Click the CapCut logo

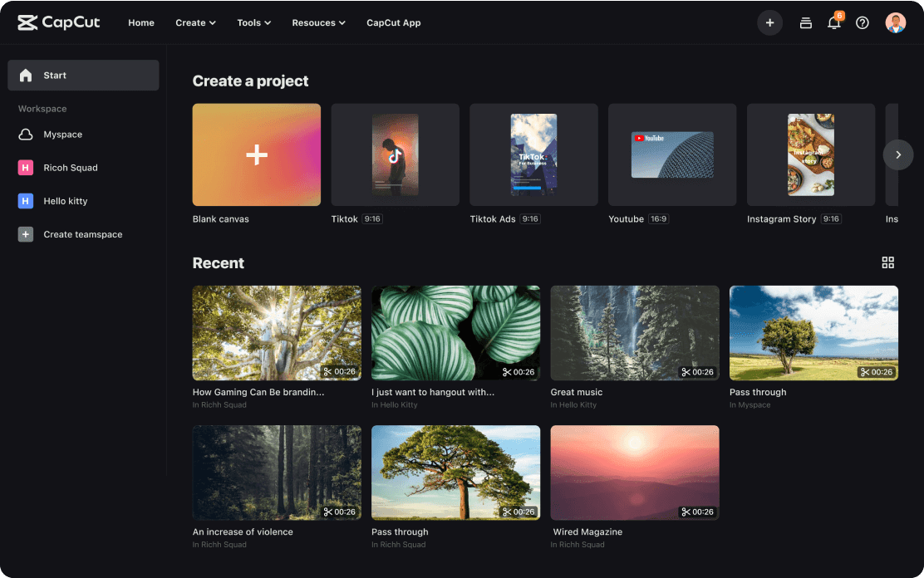pyautogui.click(x=58, y=22)
